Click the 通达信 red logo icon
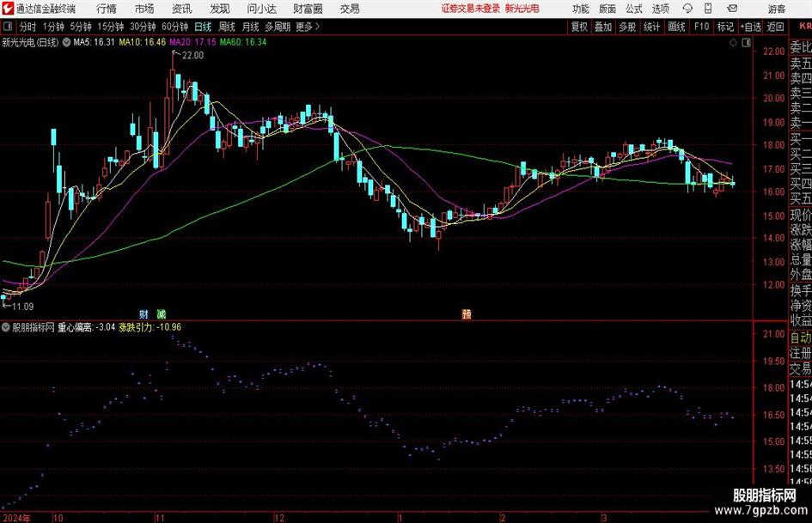The height and width of the screenshot is (523, 812). pos(8,9)
